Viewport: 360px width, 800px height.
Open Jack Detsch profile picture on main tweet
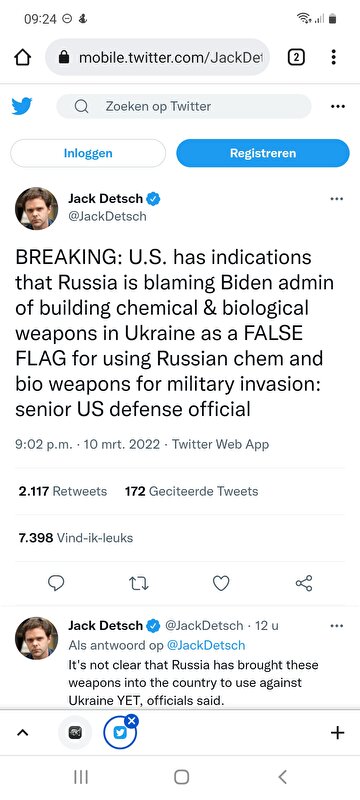tap(37, 208)
